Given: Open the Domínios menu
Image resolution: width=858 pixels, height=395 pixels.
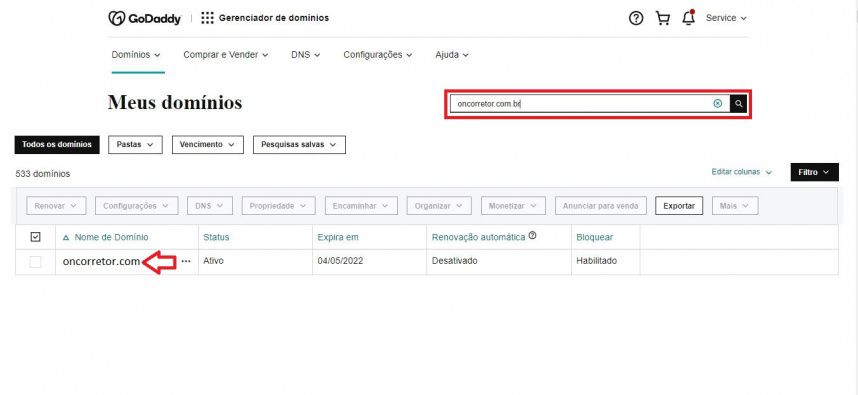Looking at the screenshot, I should tap(136, 55).
